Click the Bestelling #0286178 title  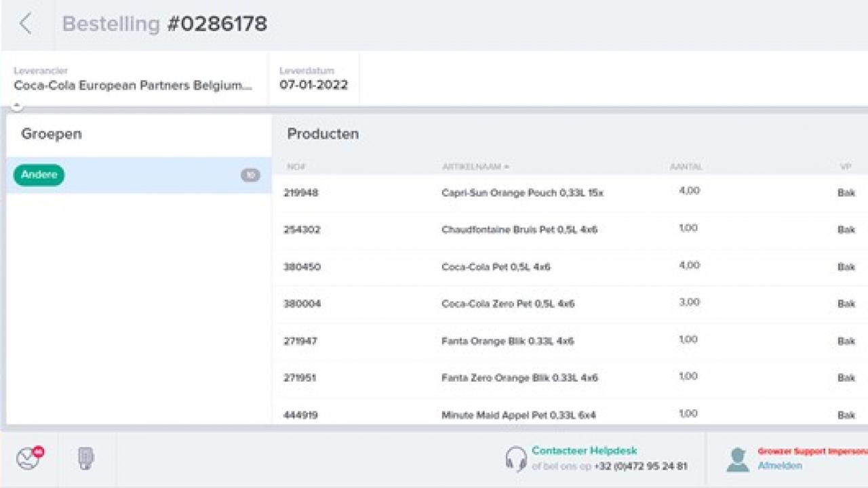point(165,24)
